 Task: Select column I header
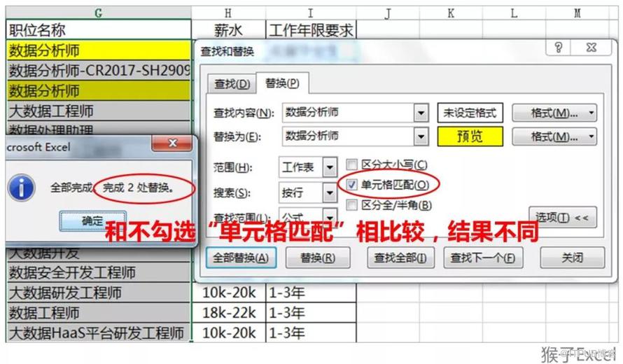tap(311, 13)
